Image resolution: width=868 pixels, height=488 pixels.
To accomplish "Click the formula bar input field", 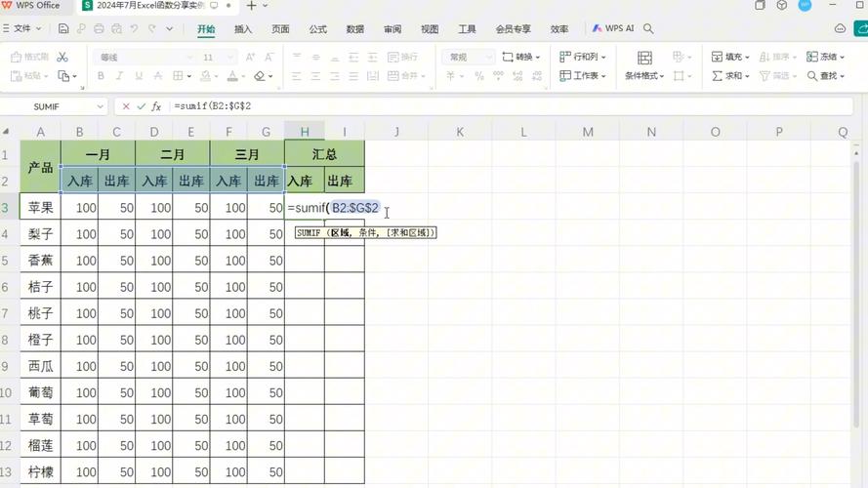I will (510, 106).
